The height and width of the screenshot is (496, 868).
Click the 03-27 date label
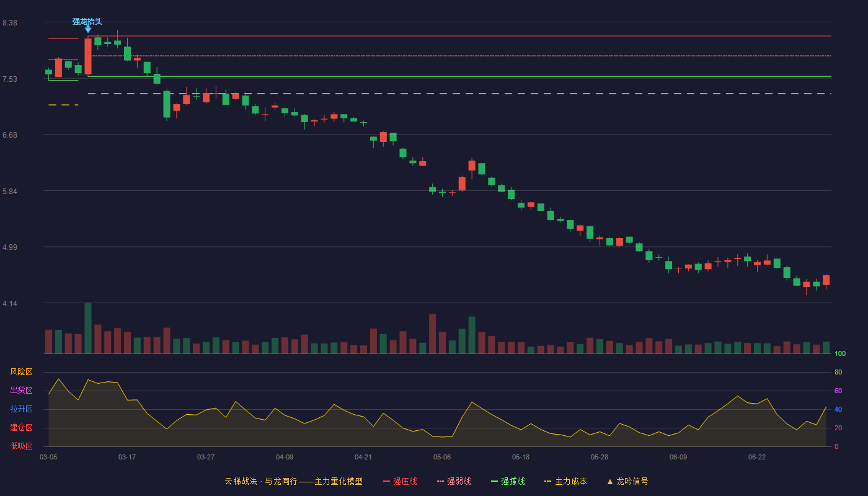[x=206, y=457]
